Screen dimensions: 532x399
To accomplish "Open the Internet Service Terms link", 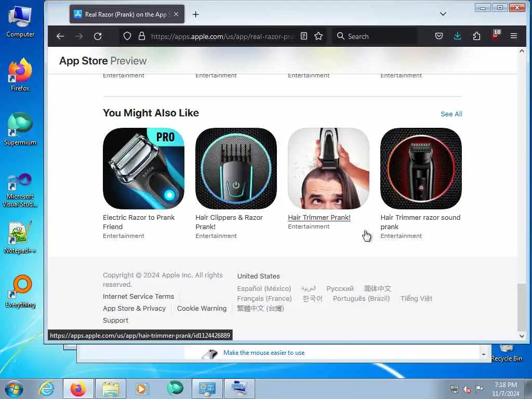I will coord(138,296).
